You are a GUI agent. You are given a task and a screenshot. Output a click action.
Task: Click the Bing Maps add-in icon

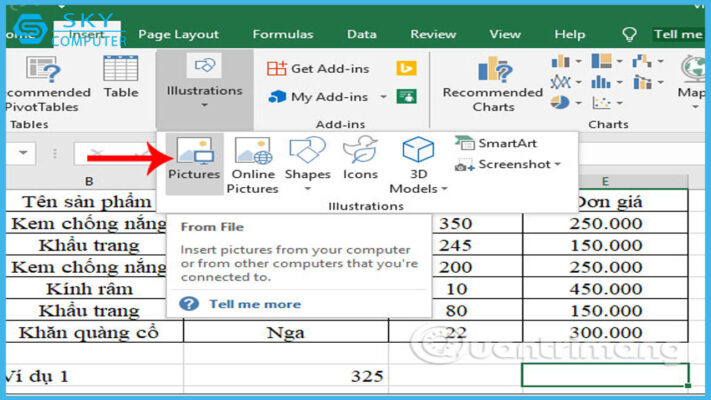point(406,68)
